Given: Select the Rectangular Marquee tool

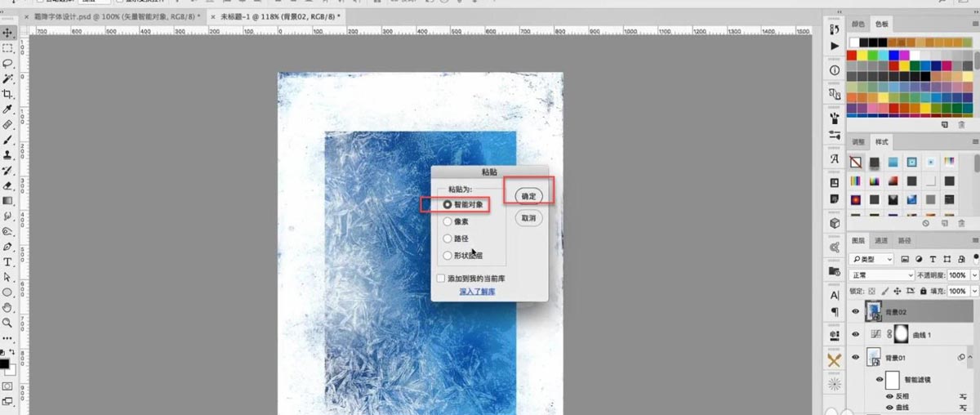Looking at the screenshot, I should (7, 48).
